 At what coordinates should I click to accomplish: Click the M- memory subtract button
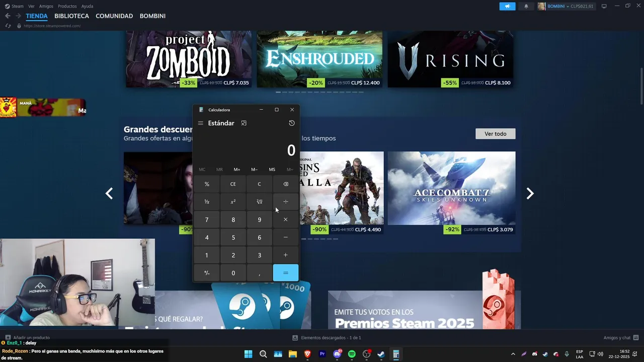(x=255, y=169)
